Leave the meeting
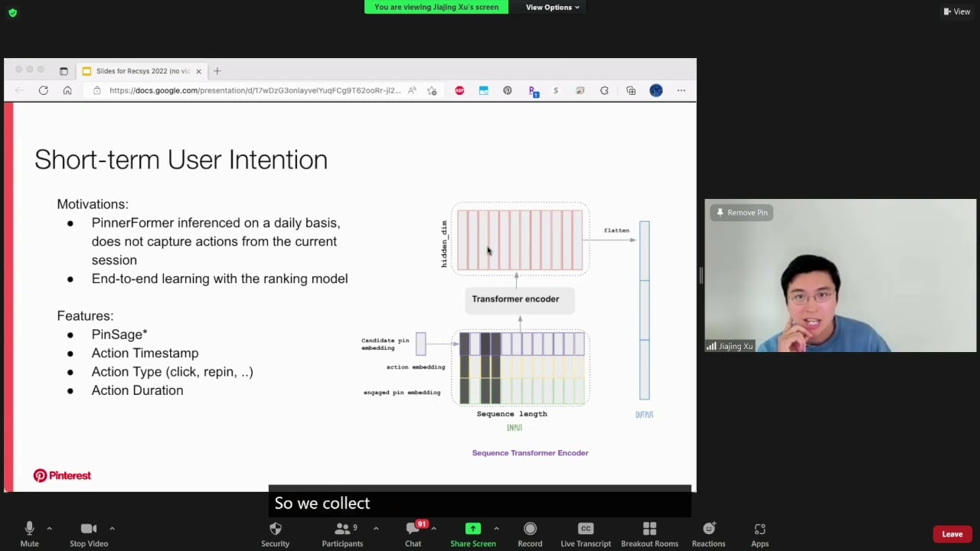This screenshot has width=980, height=551. (952, 534)
